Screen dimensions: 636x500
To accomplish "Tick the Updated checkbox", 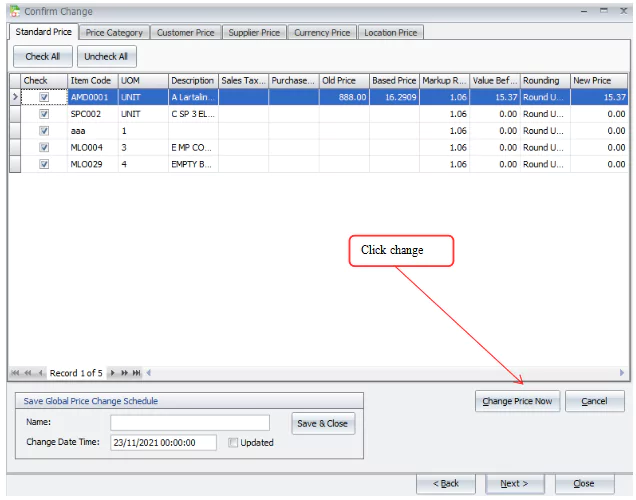I will coord(233,442).
